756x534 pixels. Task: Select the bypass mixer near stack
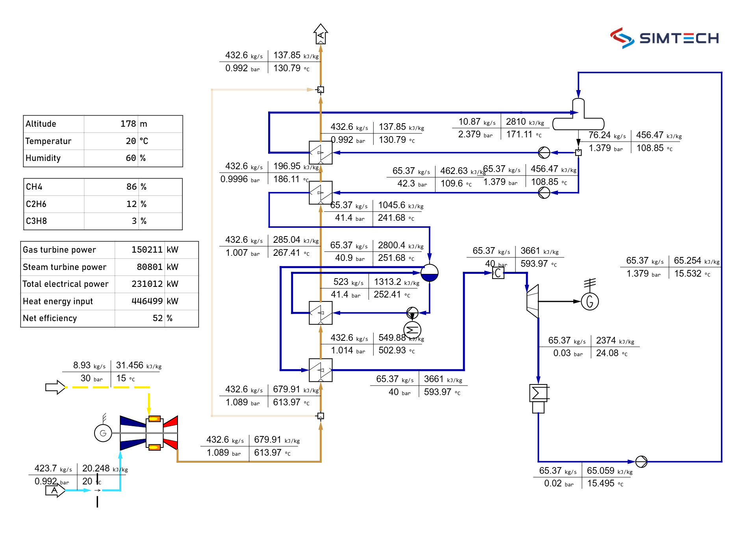pos(321,90)
